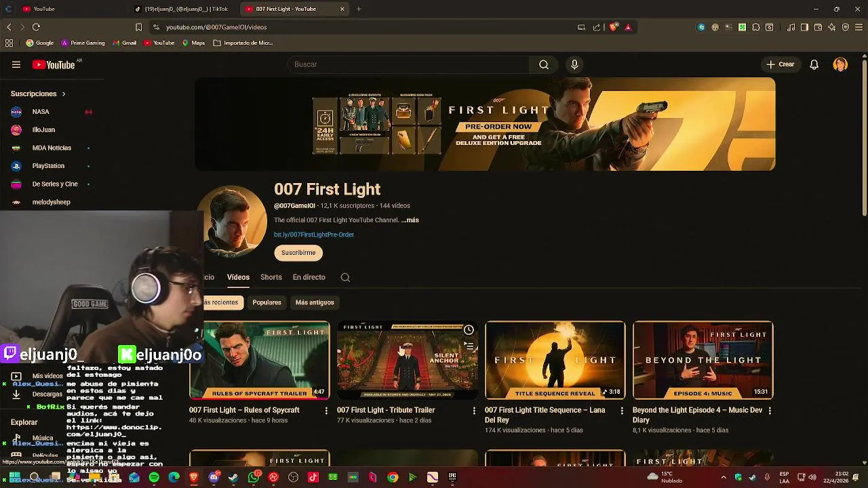Play the Title Sequence Reveal thumbnail
Image resolution: width=868 pixels, height=488 pixels.
[x=555, y=360]
